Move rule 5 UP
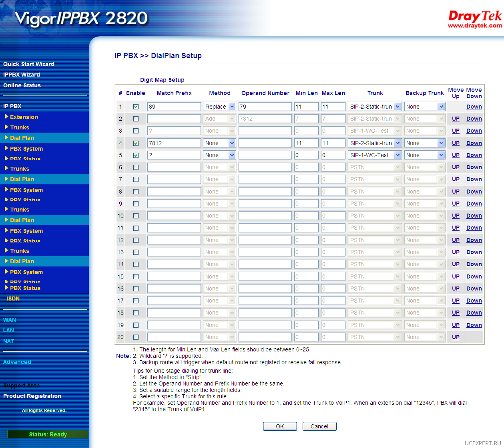This screenshot has height=448, width=504. pyautogui.click(x=456, y=155)
